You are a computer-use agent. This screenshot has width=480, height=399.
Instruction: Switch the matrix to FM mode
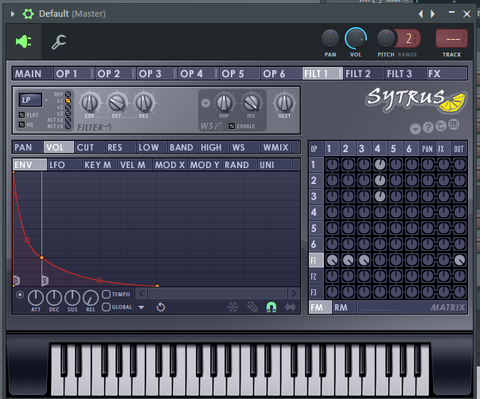pyautogui.click(x=320, y=307)
